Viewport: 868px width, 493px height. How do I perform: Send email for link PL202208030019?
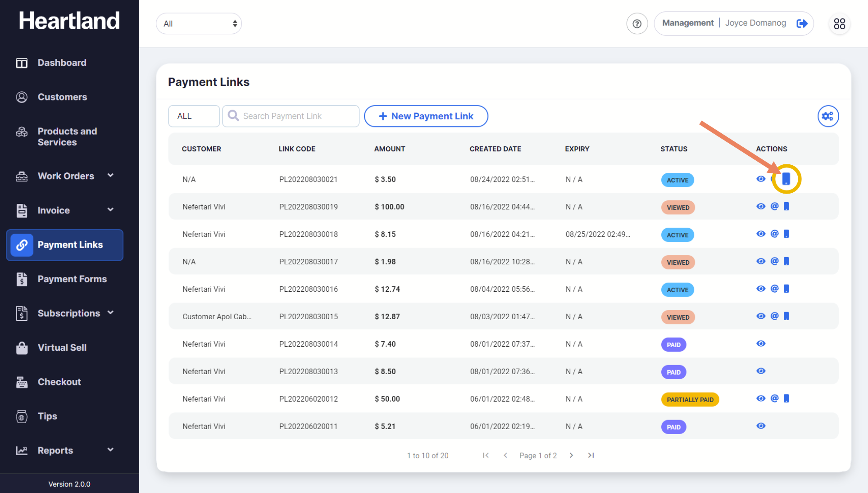(774, 207)
